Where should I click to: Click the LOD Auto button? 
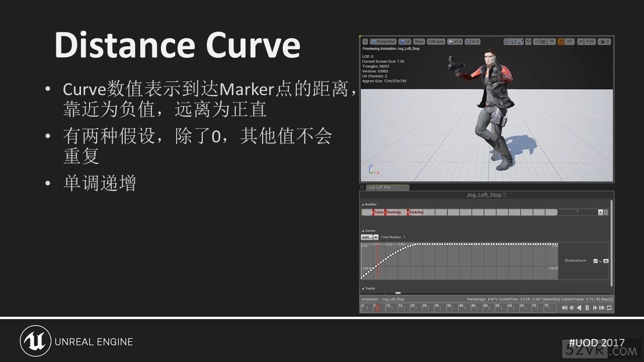point(436,42)
